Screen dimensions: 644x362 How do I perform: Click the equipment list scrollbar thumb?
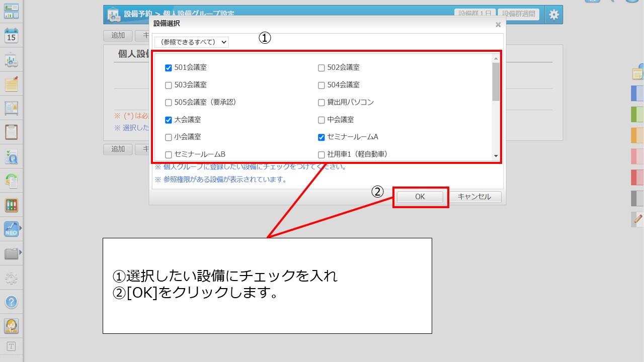click(x=496, y=82)
